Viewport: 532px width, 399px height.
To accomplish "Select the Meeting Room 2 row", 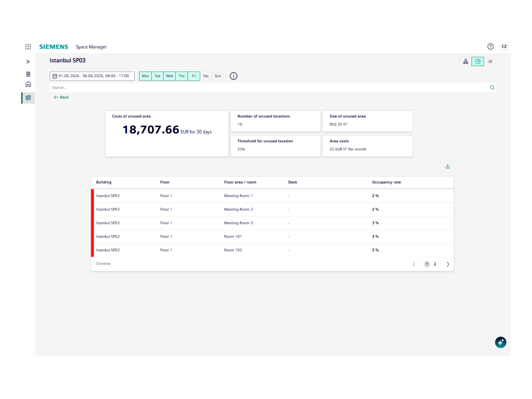I will tap(272, 209).
